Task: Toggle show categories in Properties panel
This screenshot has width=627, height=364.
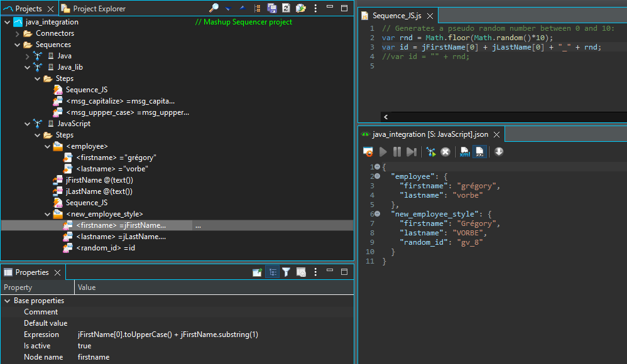Action: pyautogui.click(x=271, y=272)
